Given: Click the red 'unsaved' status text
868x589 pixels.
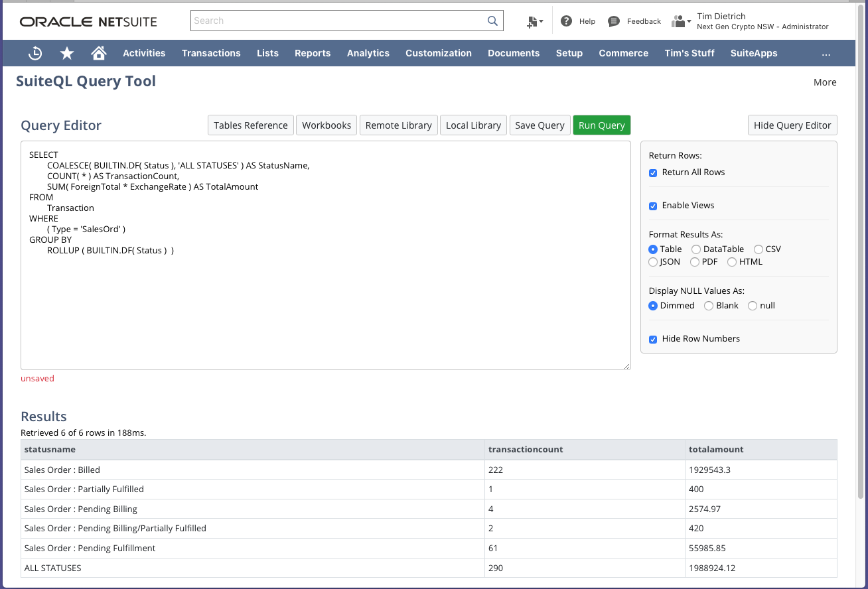Looking at the screenshot, I should [x=38, y=379].
